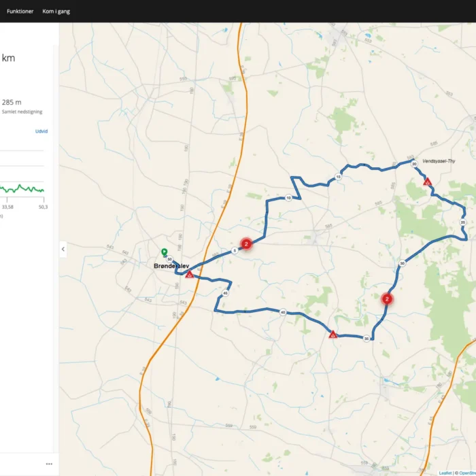Click the green elevation profile graph
Screen dimensions: 476x476
click(22, 188)
